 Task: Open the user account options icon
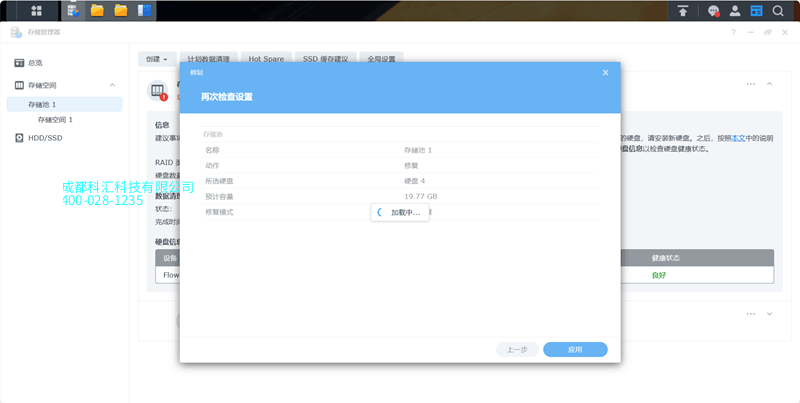click(735, 11)
